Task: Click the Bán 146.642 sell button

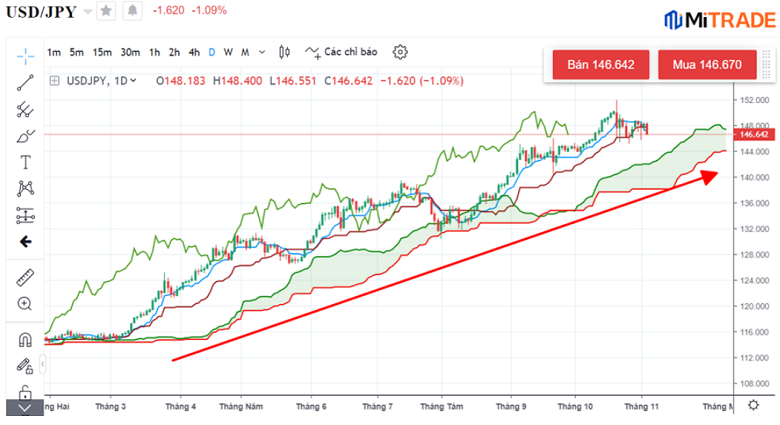Action: pyautogui.click(x=600, y=65)
